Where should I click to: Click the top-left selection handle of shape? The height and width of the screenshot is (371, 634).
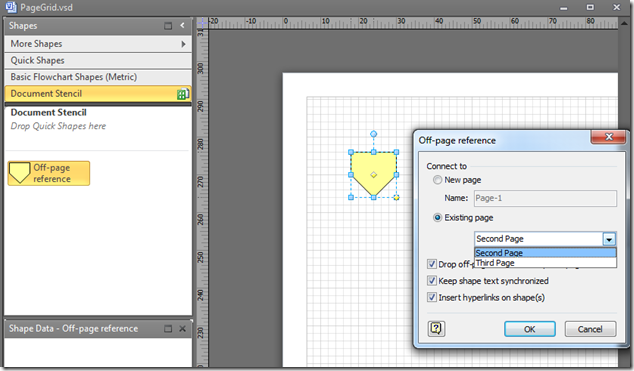tap(351, 152)
